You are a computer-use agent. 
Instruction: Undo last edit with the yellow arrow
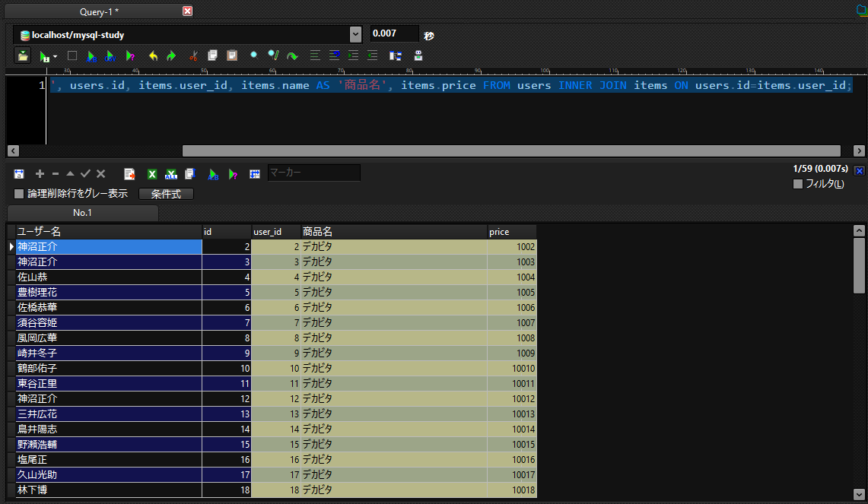(x=154, y=56)
